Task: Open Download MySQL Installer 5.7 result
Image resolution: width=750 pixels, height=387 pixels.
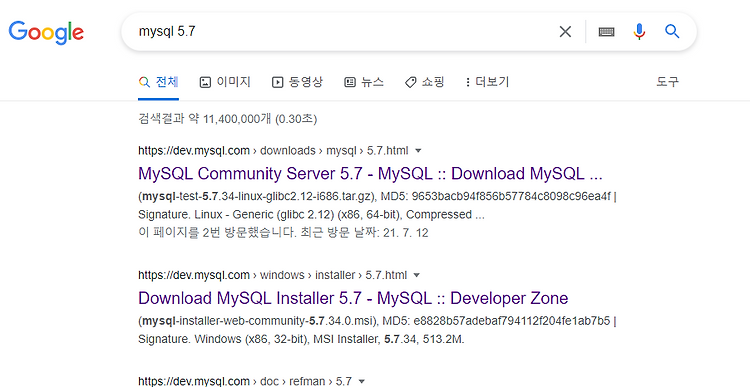Action: tap(353, 298)
